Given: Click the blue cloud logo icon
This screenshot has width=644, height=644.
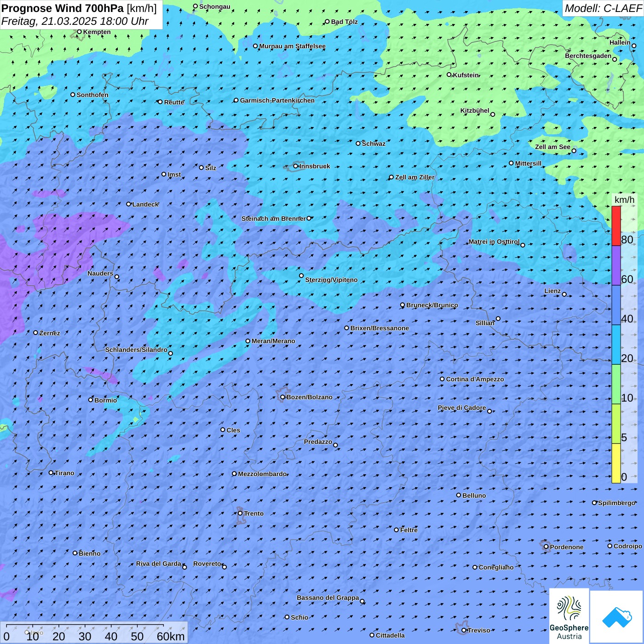Looking at the screenshot, I should tap(616, 617).
